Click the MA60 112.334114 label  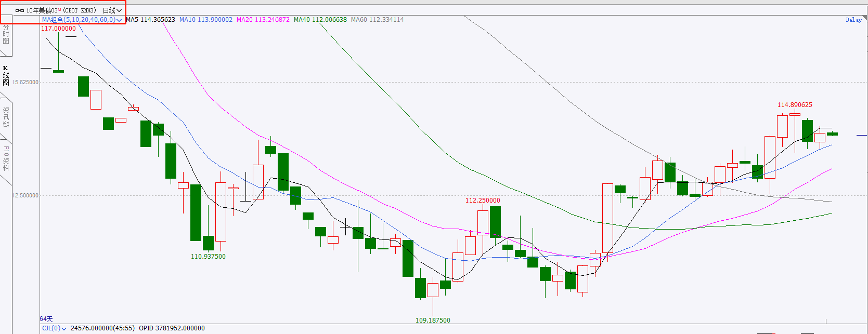coord(378,20)
